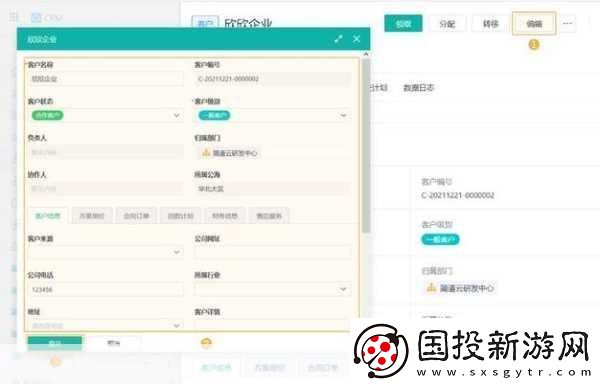Click the 公司电话 field showing 123456

point(105,290)
